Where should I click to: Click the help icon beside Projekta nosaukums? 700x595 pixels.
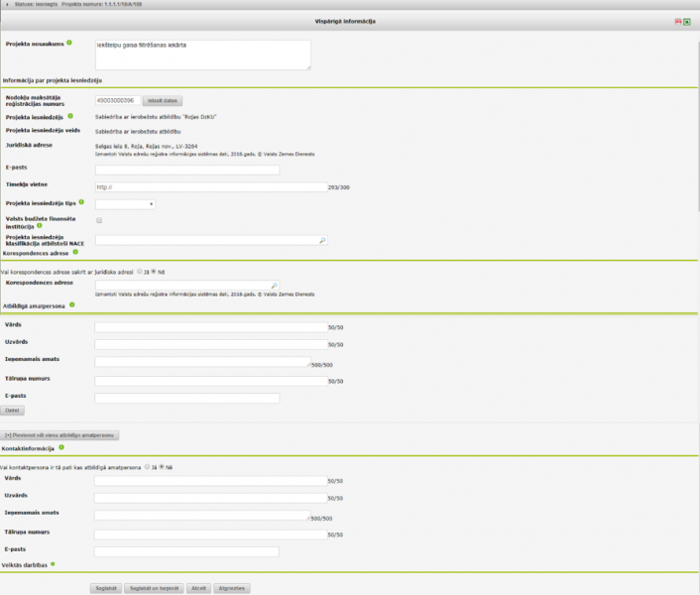coord(69,43)
